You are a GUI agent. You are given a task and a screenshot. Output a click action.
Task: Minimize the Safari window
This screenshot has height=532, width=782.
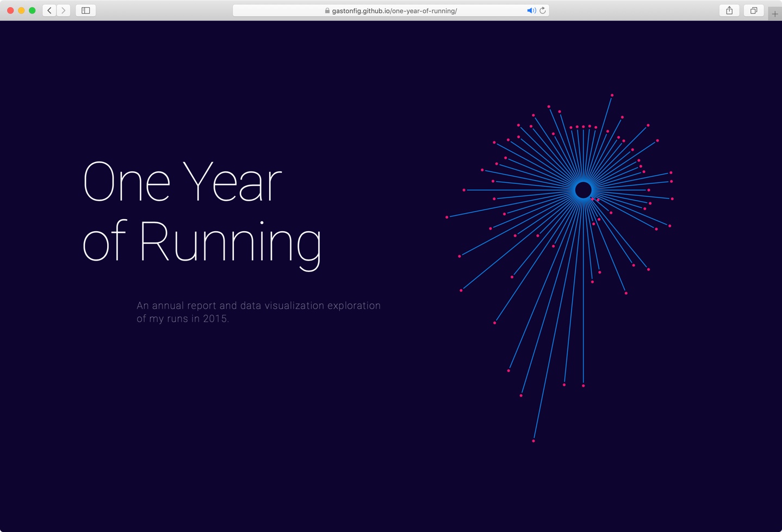pyautogui.click(x=21, y=10)
